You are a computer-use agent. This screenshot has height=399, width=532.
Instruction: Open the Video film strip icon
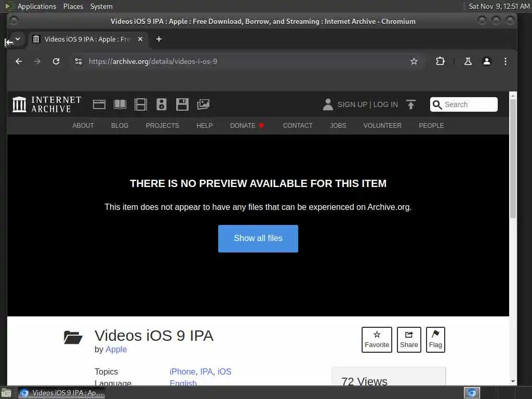pos(140,104)
